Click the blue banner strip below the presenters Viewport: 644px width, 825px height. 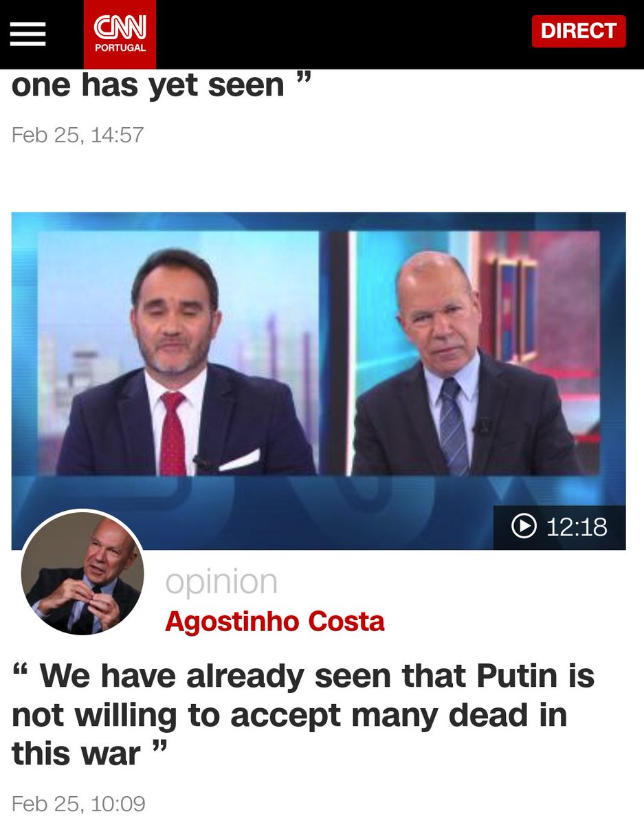point(254,511)
